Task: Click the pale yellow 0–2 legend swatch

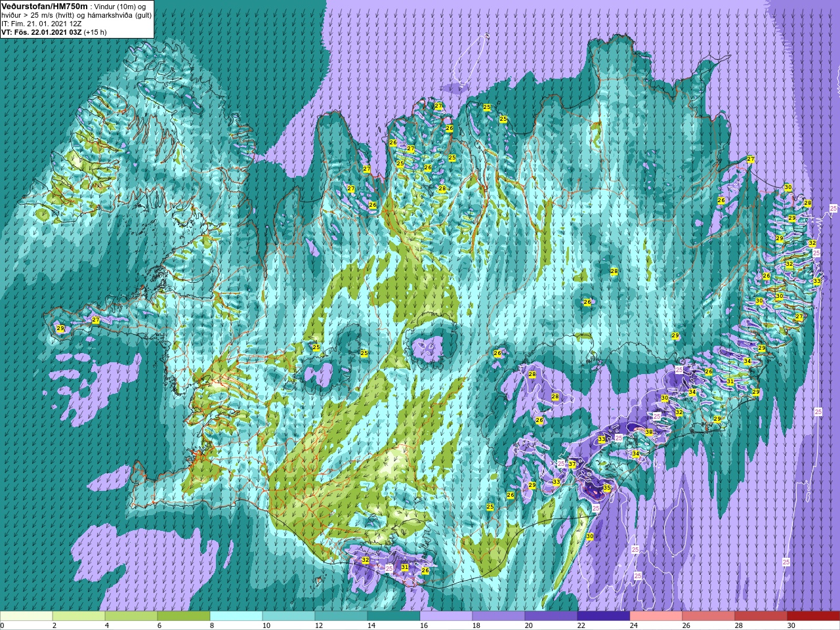Action: tap(26, 616)
